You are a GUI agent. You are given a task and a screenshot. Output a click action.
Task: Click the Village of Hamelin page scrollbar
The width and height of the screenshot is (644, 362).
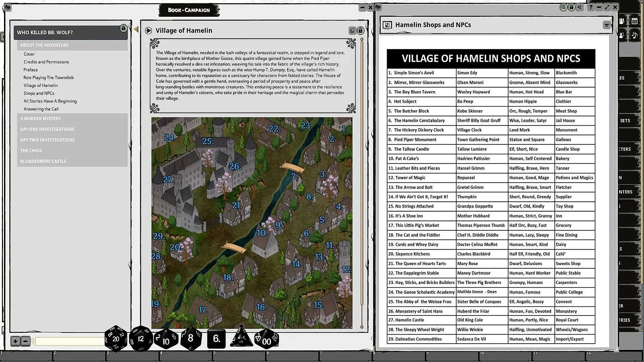coord(362,168)
